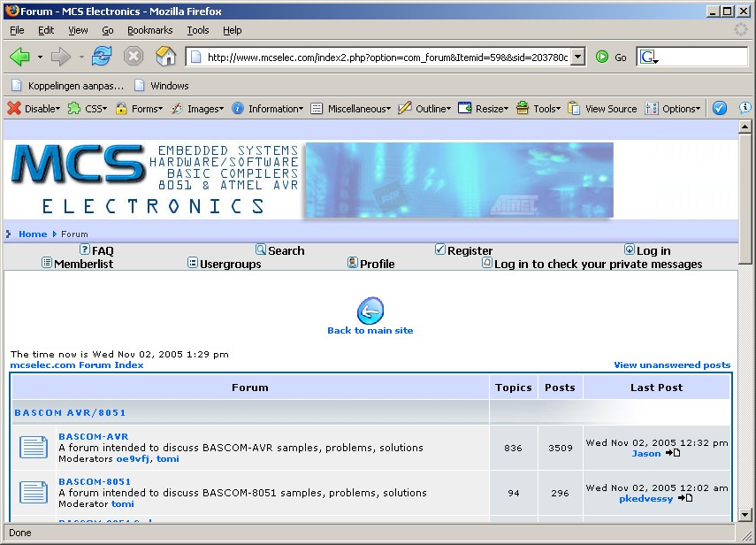Click the Forward navigation arrow
756x545 pixels.
(x=61, y=57)
